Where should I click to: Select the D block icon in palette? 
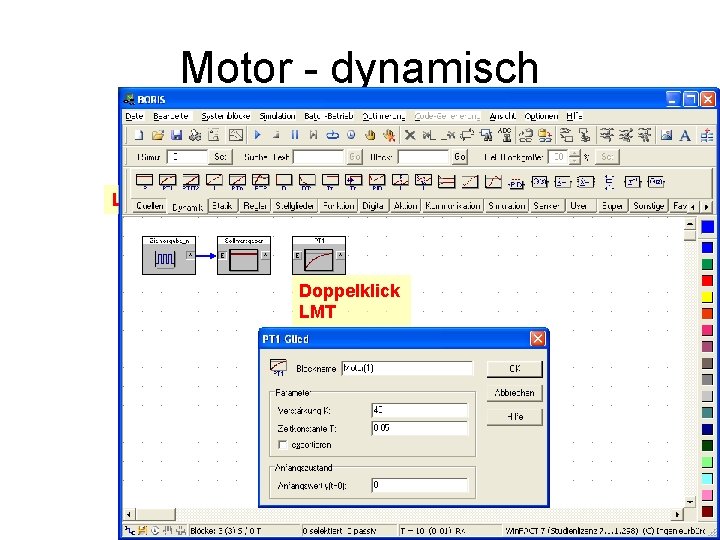tap(284, 181)
